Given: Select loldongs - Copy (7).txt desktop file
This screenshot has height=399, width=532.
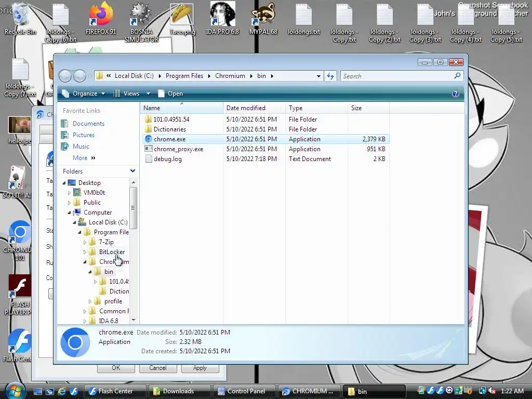Looking at the screenshot, I should click(x=20, y=78).
